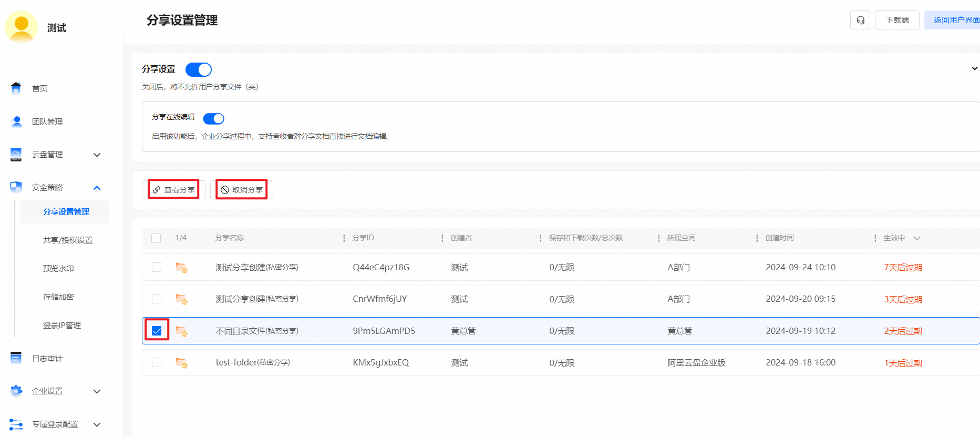Collapse the share settings panel arrow

click(x=974, y=68)
